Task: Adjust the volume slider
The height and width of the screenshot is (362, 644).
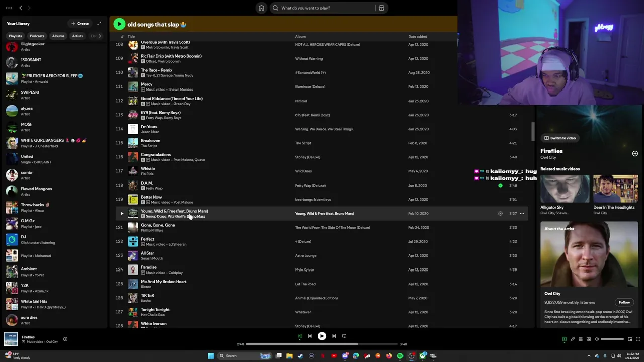Action: (x=612, y=339)
